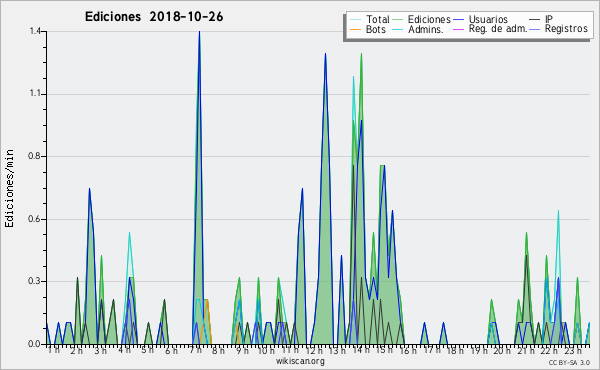The width and height of the screenshot is (600, 370).
Task: Click the y-axis value 0.3
Action: click(34, 281)
